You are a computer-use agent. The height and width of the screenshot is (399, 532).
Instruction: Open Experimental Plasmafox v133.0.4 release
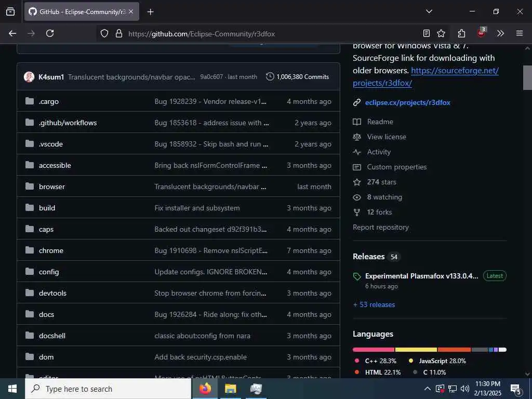(x=421, y=276)
